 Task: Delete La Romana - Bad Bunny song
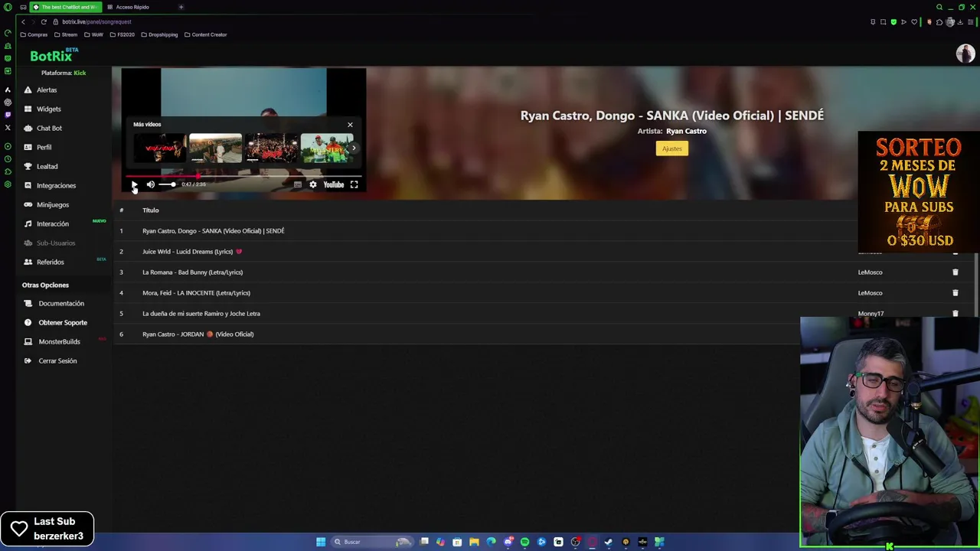[955, 272]
